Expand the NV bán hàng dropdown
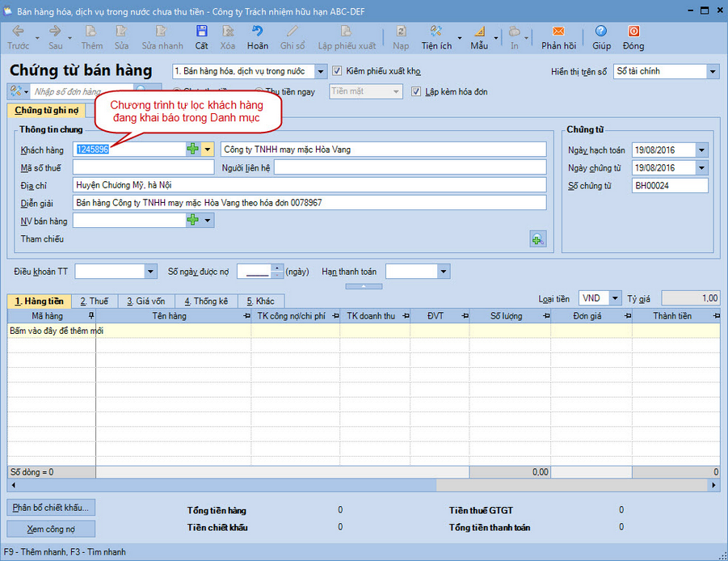The image size is (728, 561). [x=208, y=220]
